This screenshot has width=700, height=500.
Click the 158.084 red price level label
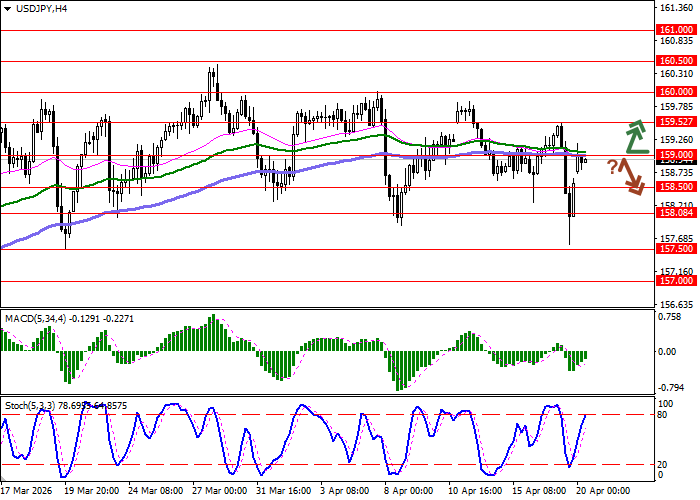pos(676,212)
